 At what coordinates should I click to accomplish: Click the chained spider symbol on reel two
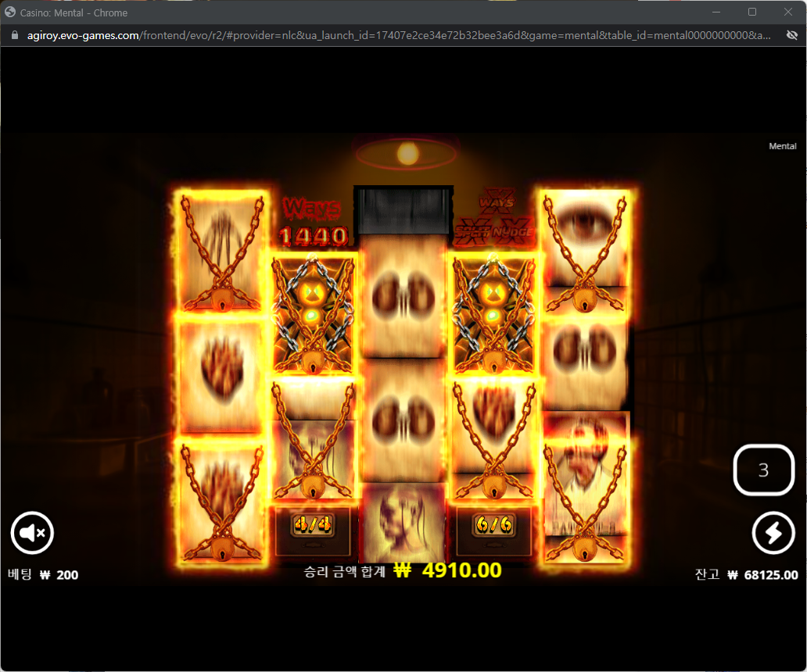(x=313, y=314)
